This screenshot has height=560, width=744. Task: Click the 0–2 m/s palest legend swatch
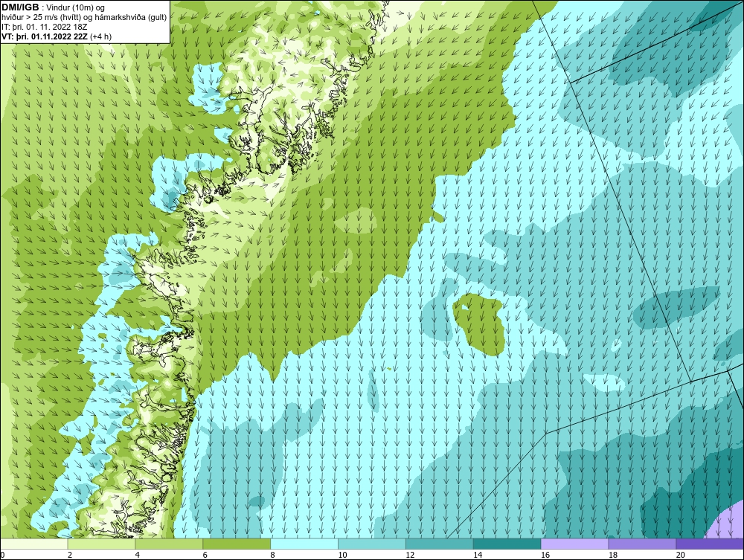click(34, 544)
